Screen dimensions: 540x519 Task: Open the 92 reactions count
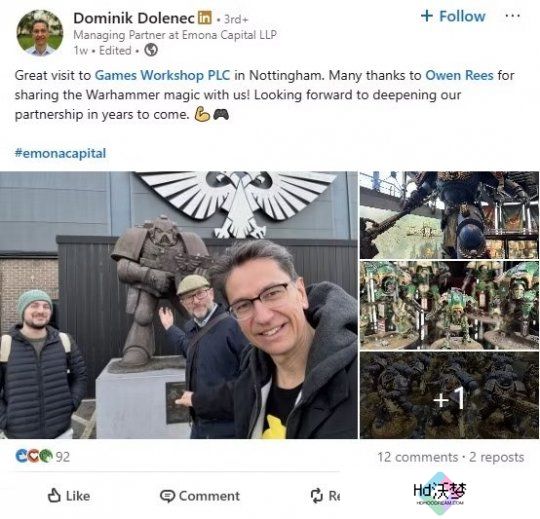pos(63,457)
